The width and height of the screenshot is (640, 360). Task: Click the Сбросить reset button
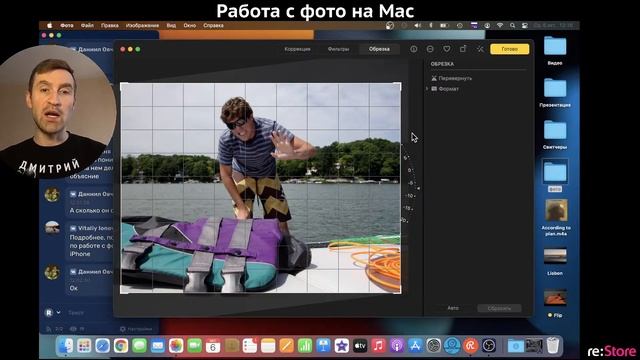point(499,308)
